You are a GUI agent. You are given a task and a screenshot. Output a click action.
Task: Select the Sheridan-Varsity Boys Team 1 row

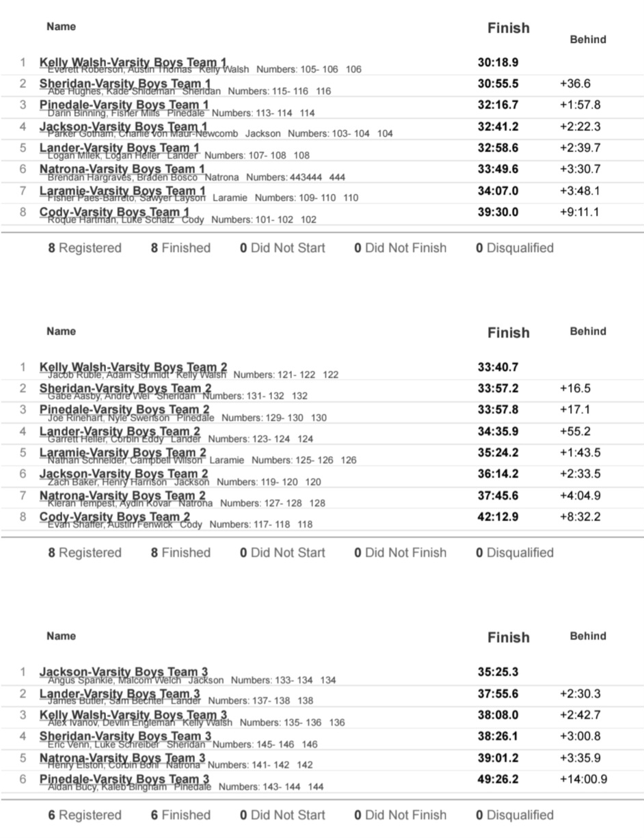[125, 83]
